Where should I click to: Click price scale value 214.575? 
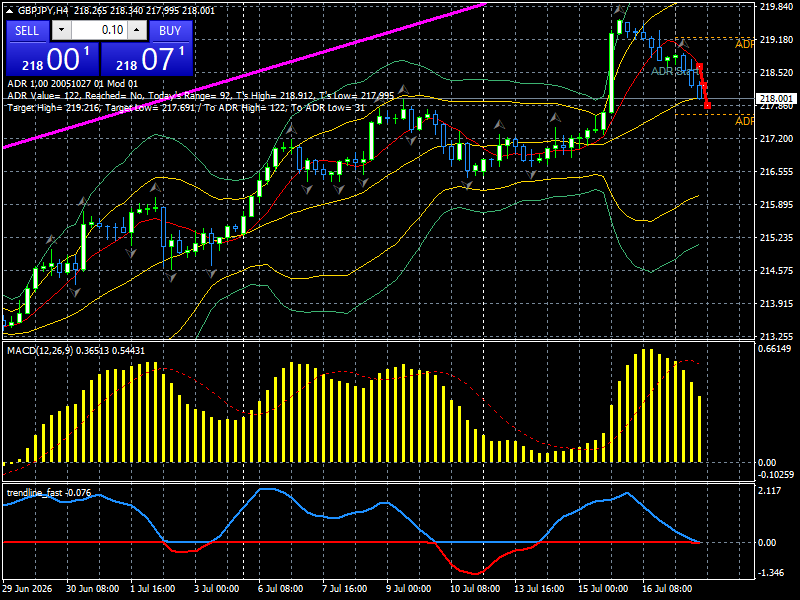(x=776, y=271)
